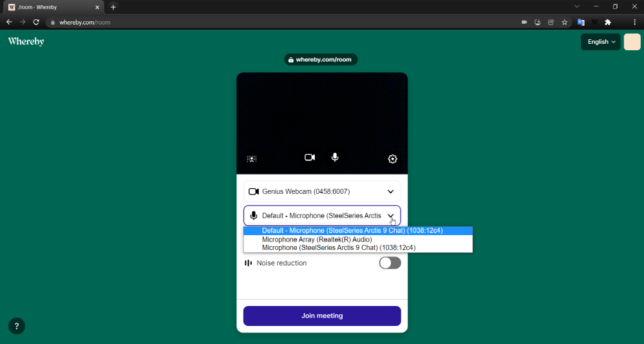Bookmark this page with the star icon
The width and height of the screenshot is (644, 344).
point(565,22)
